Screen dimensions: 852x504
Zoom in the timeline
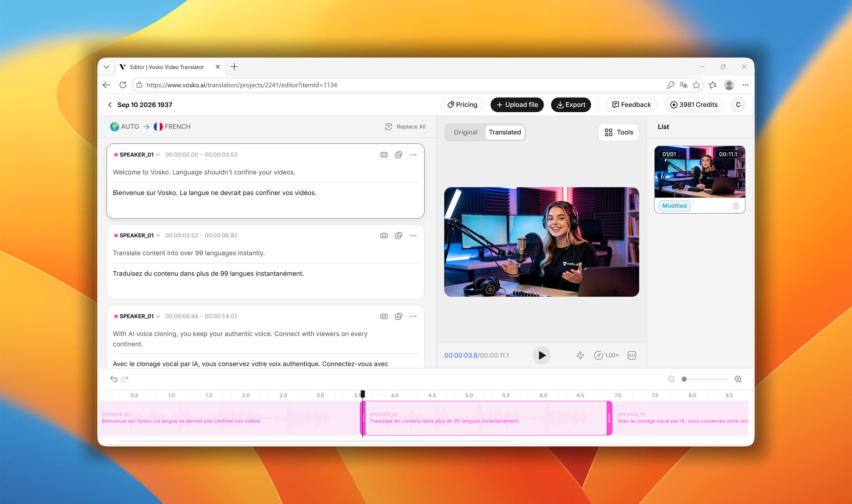click(738, 379)
